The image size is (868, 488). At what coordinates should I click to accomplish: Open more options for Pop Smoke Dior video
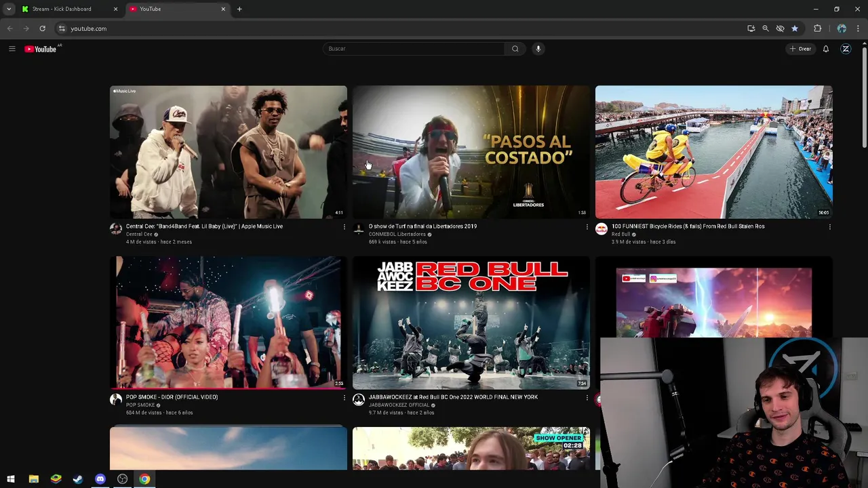(x=344, y=398)
